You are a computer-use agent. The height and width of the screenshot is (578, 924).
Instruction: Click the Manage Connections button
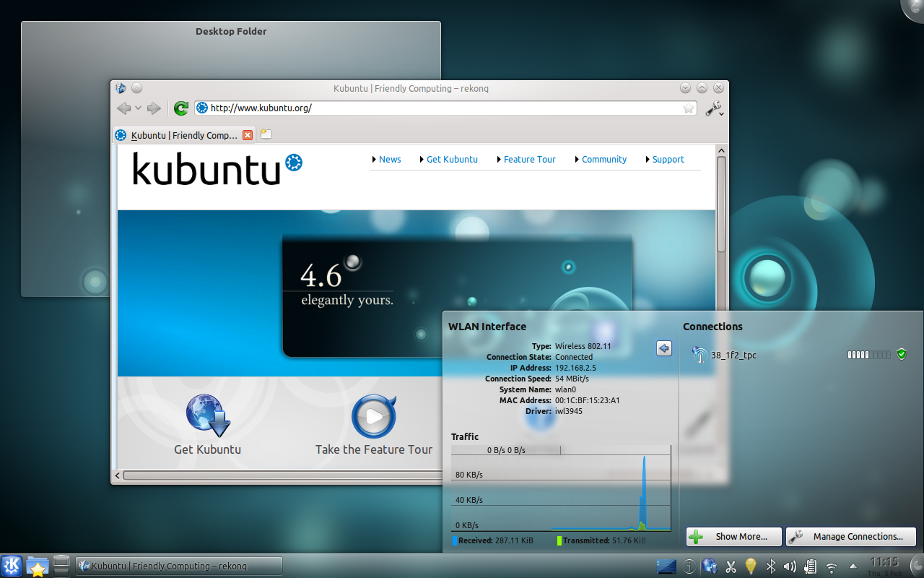(850, 536)
